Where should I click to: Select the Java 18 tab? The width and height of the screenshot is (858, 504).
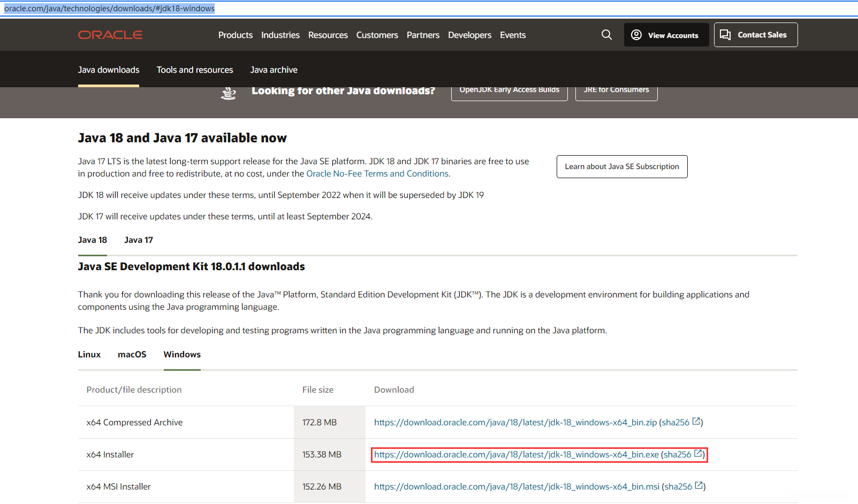click(93, 240)
